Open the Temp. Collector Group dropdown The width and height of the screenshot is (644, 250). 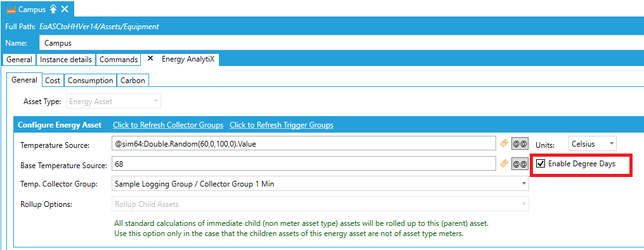click(x=320, y=184)
